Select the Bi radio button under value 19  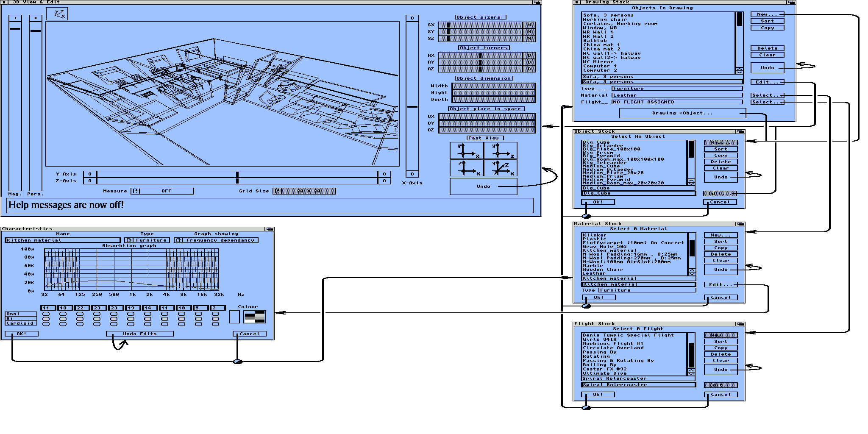point(131,319)
